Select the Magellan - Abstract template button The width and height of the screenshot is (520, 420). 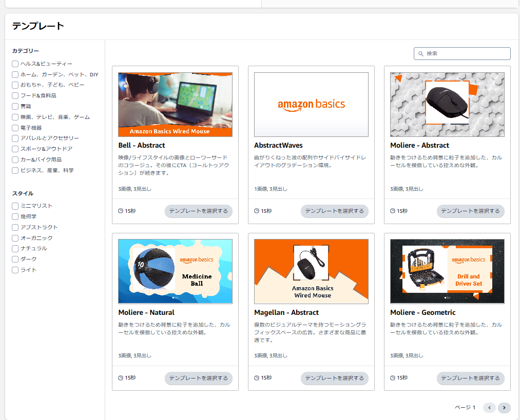pos(334,378)
